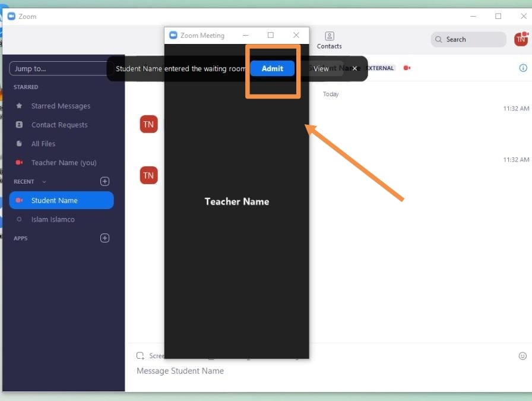Minimize the Zoom Meeting window

click(246, 35)
